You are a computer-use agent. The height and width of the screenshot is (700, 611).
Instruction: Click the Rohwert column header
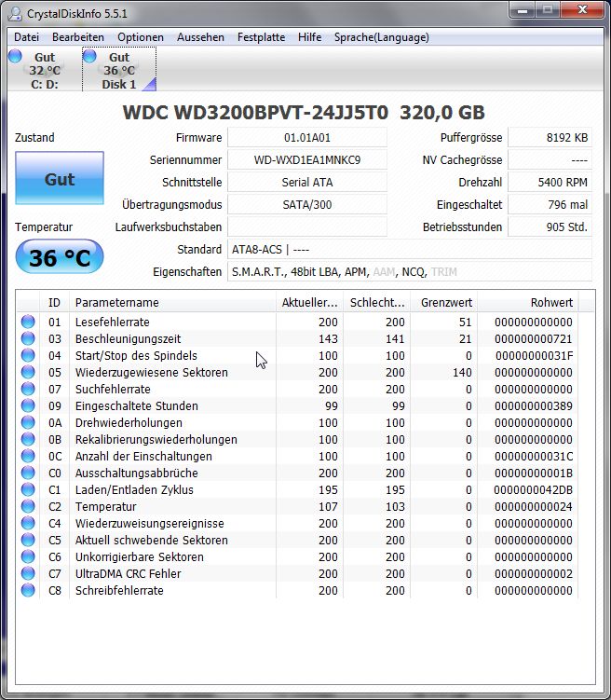point(528,302)
